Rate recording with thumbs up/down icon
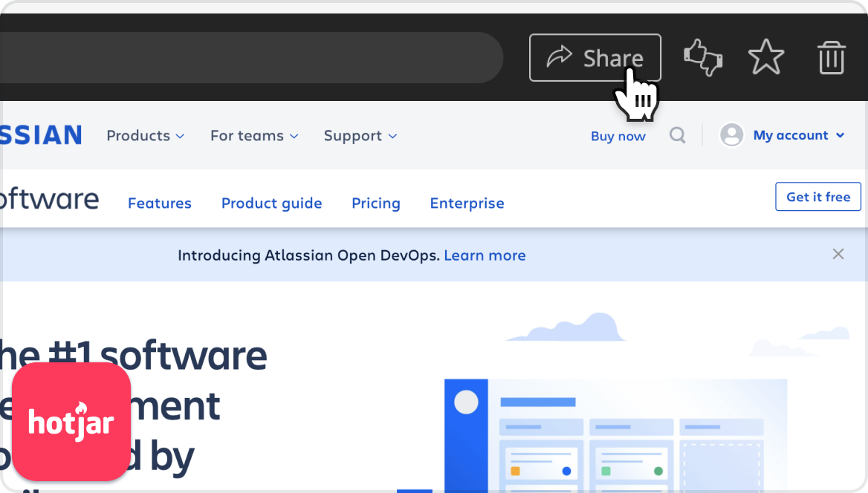868x493 pixels. (x=703, y=58)
